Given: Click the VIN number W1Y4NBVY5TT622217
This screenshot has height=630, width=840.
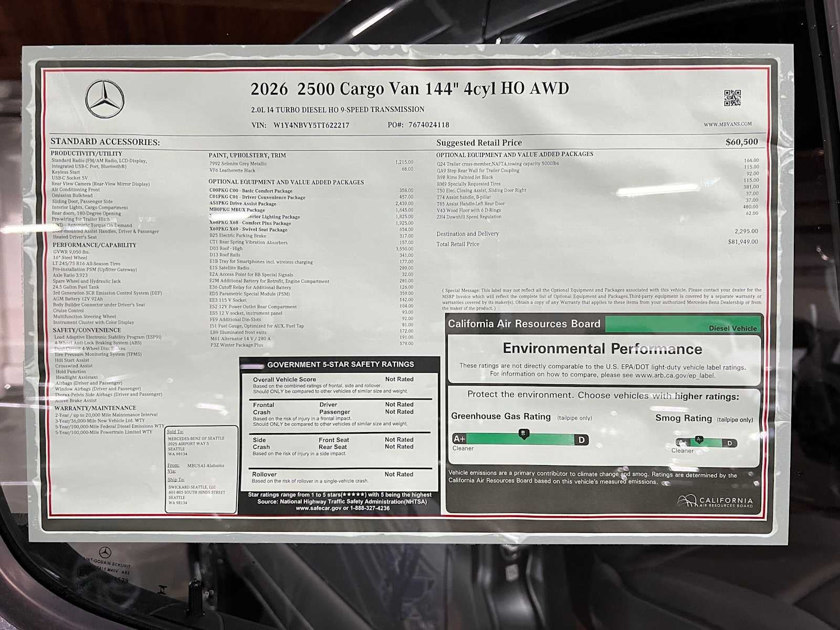Looking at the screenshot, I should click(x=311, y=125).
